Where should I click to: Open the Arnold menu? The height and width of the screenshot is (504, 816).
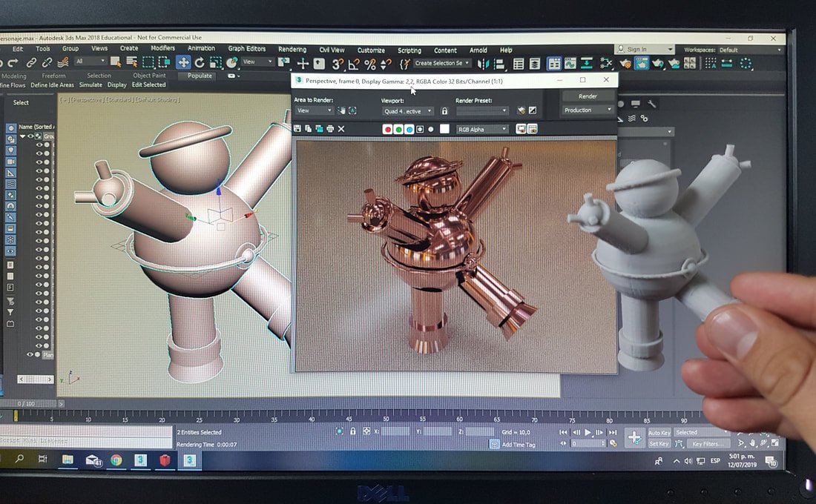(x=478, y=50)
